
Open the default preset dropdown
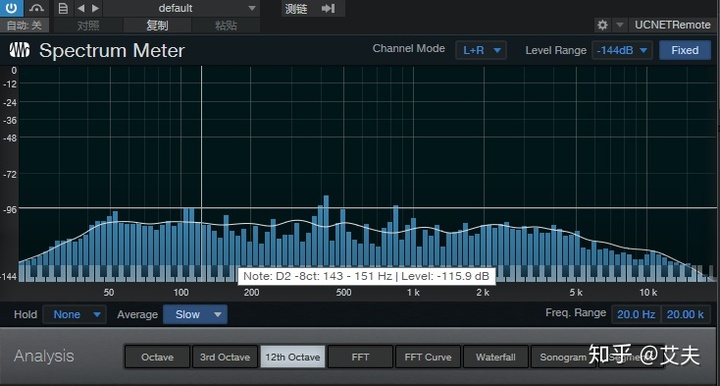tap(181, 8)
